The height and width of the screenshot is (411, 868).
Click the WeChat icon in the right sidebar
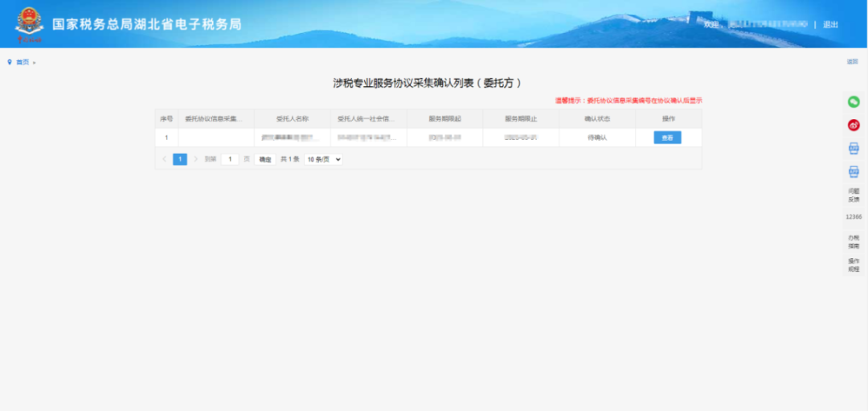[854, 102]
